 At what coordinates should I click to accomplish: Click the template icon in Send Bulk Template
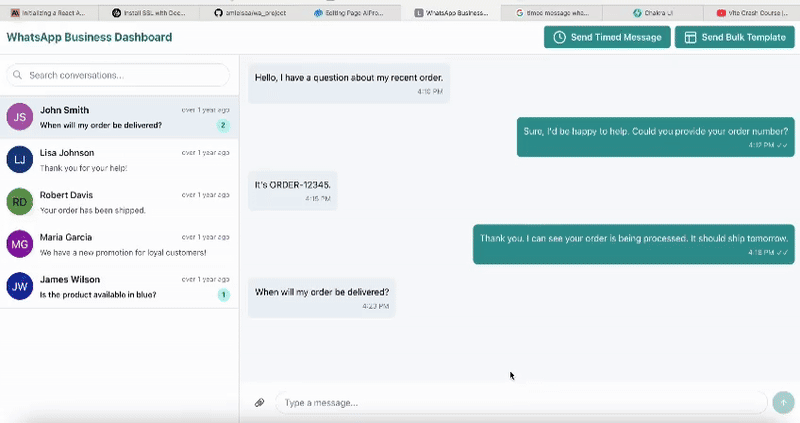(x=690, y=37)
